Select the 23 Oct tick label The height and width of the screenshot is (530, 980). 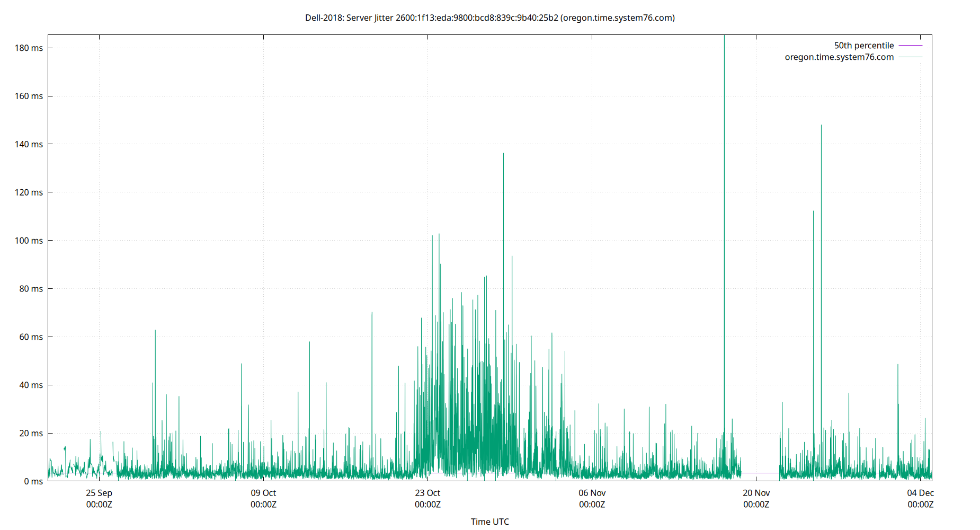click(x=427, y=493)
